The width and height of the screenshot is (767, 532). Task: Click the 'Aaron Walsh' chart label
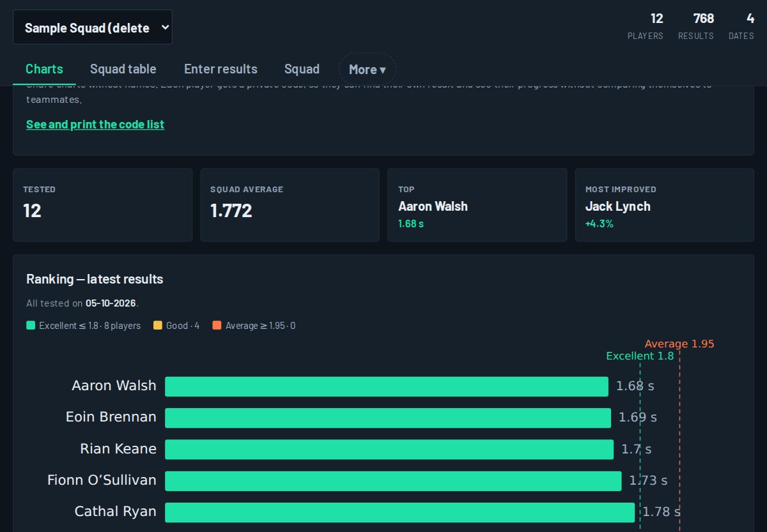[x=114, y=386]
